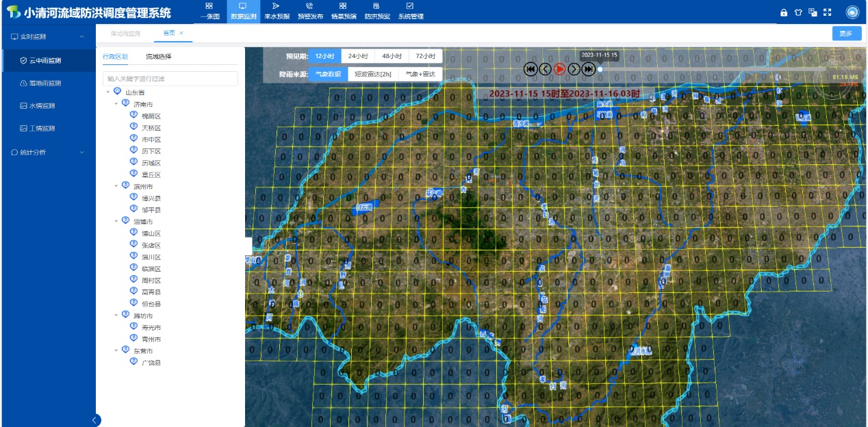Switch to the 流域选择 tab

pos(158,56)
